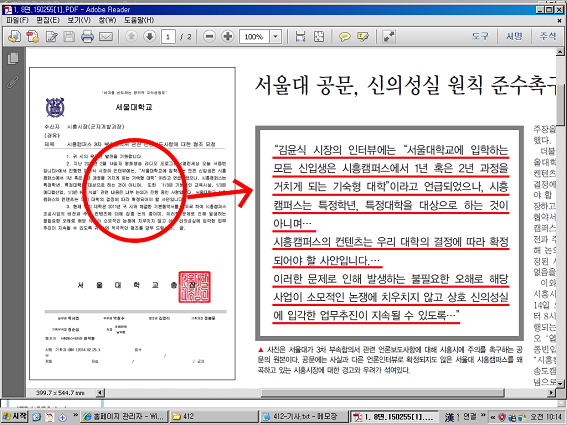Click the Convert PDF file icon
The image size is (567, 425).
33,37
